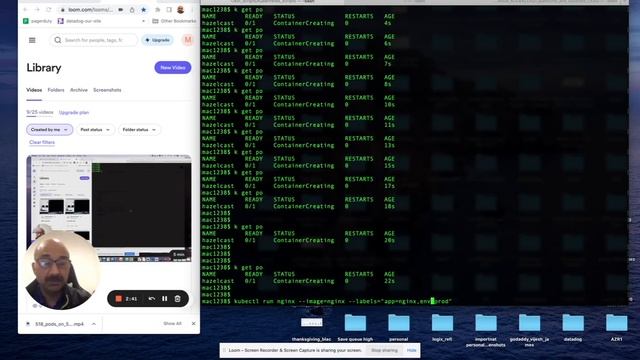The image size is (640, 360).
Task: Restart the Loom recording
Action: click(x=152, y=299)
